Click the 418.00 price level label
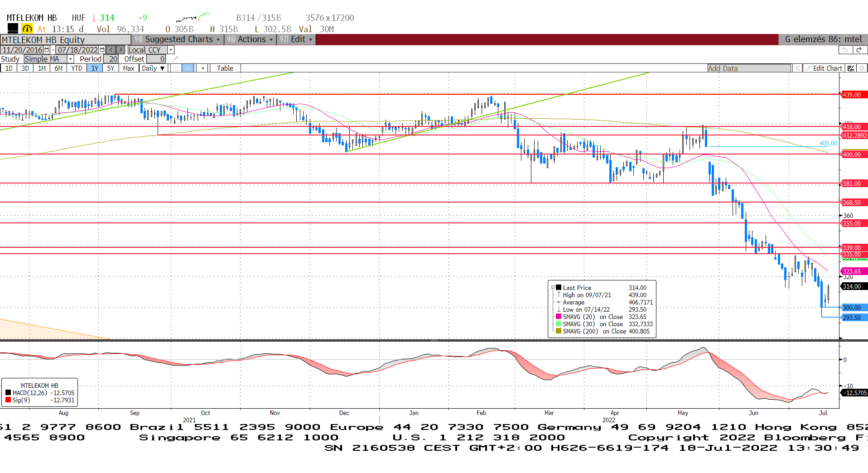 click(854, 127)
